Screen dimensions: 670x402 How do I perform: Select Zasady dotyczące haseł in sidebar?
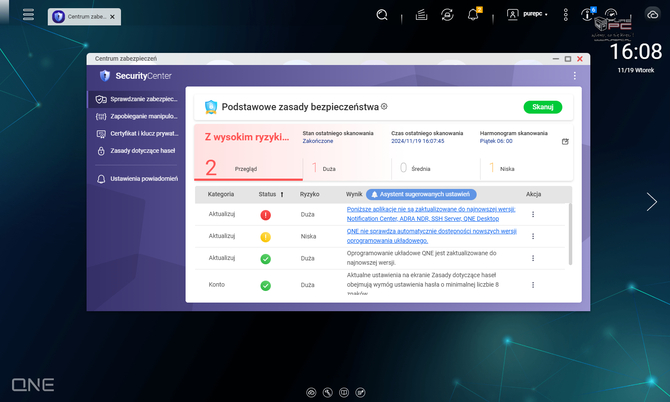(136, 151)
